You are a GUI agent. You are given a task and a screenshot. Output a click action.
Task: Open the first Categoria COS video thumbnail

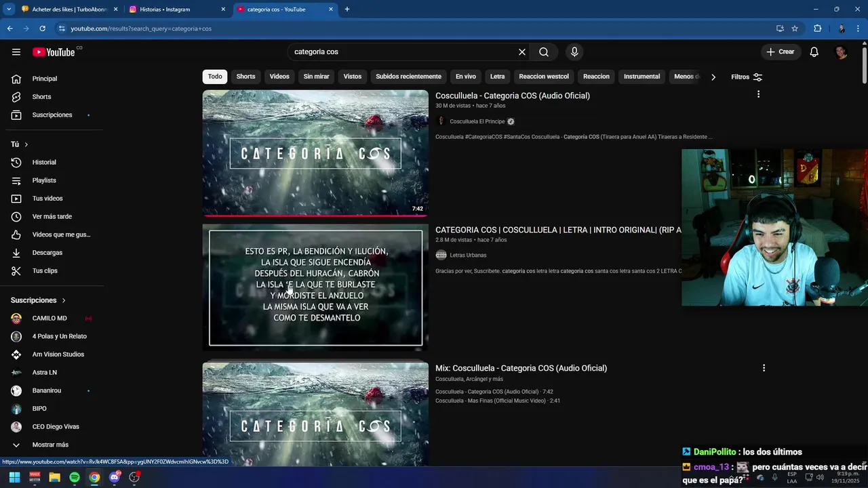(x=315, y=153)
